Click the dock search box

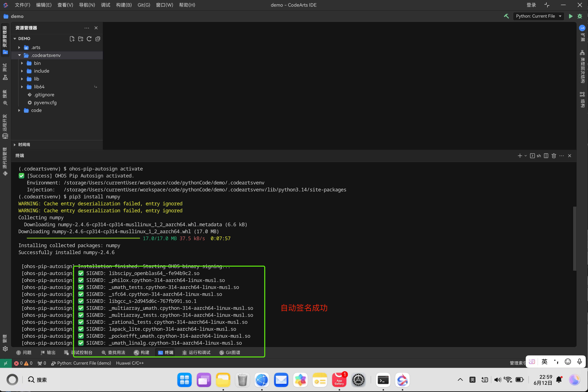click(37, 380)
